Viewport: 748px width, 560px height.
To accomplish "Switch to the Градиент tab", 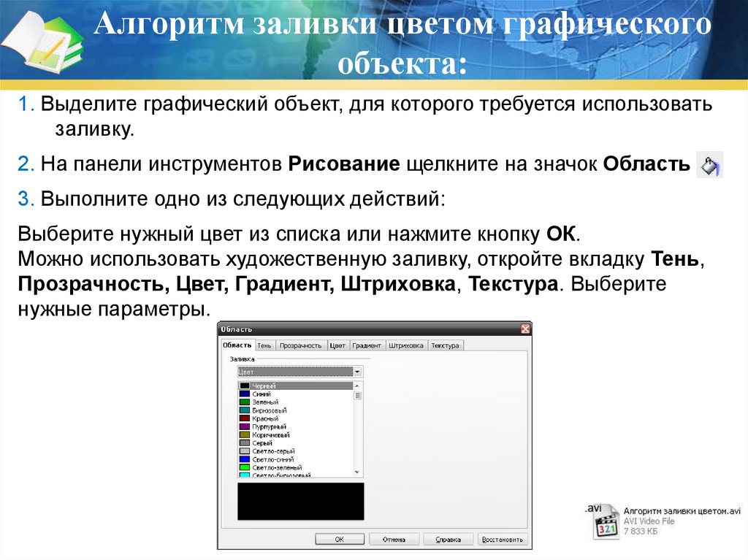I will click(367, 345).
